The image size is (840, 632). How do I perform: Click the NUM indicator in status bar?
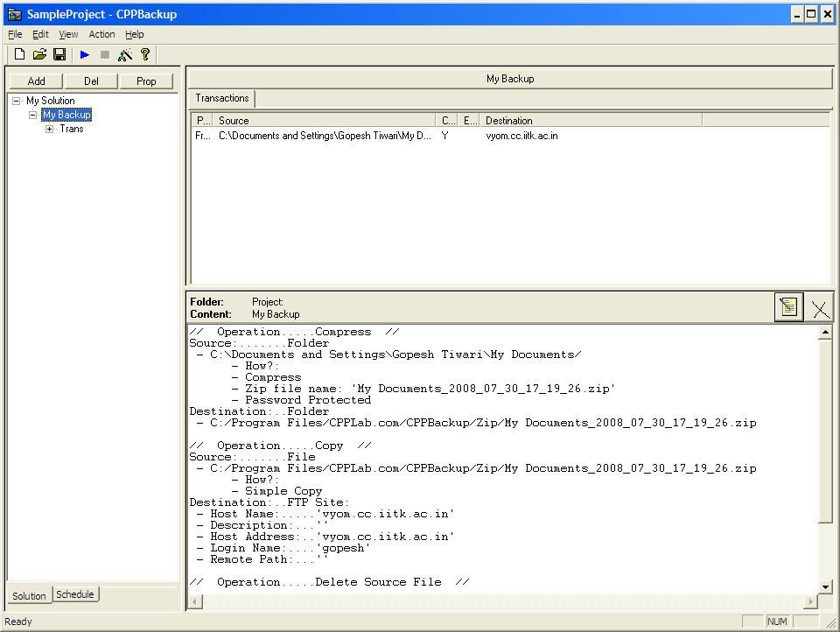point(777,621)
